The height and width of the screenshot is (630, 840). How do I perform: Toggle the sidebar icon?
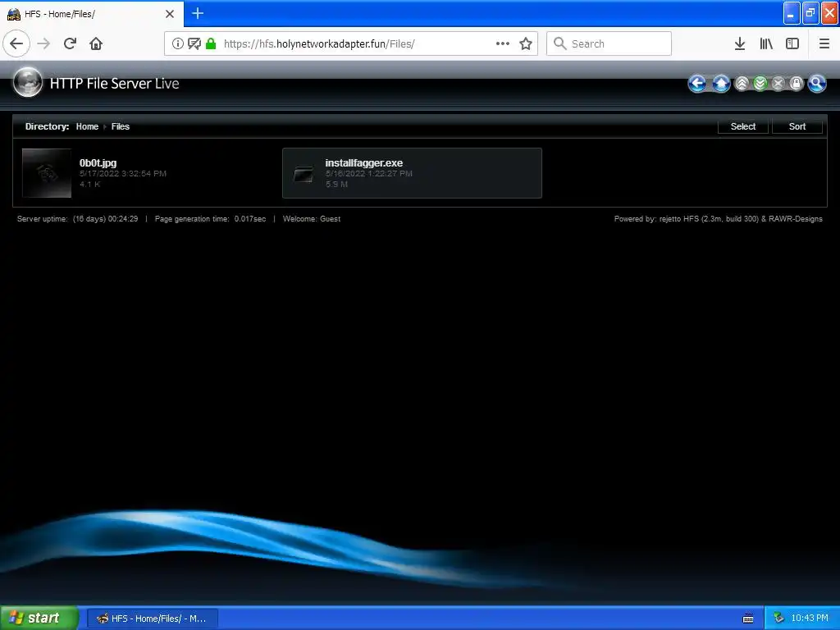[x=792, y=43]
